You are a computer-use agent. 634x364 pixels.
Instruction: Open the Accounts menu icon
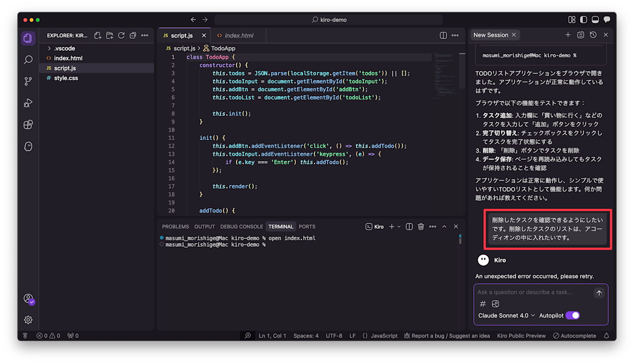point(29,299)
